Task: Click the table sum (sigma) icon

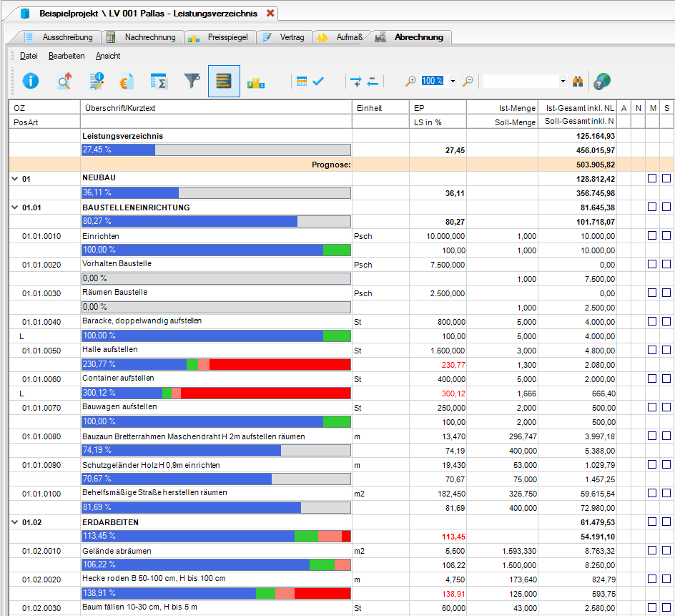Action: 159,81
